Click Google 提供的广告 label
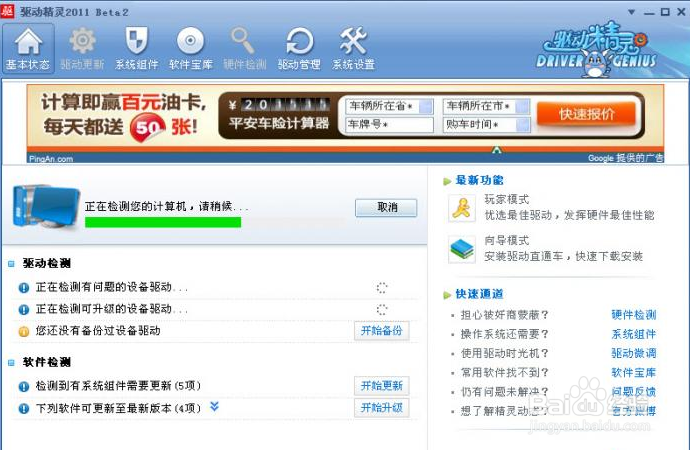Viewport: 690px width, 450px height. click(x=625, y=158)
